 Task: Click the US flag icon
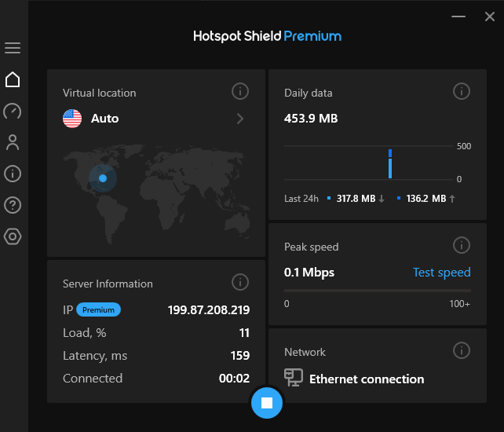[72, 119]
